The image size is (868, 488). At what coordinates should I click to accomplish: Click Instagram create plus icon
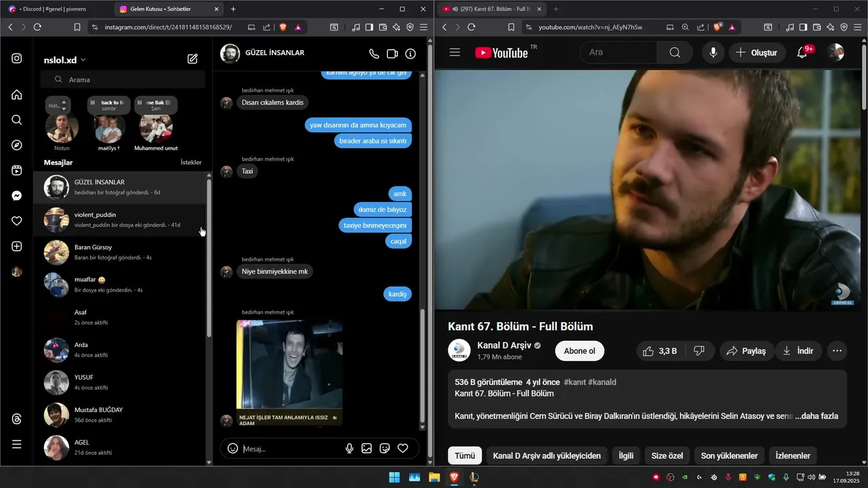click(x=17, y=247)
